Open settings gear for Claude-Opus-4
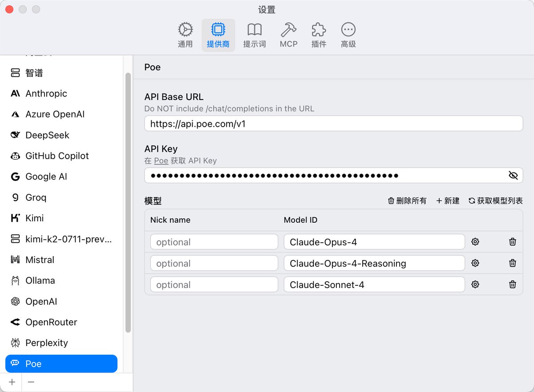The width and height of the screenshot is (534, 392). tap(475, 242)
